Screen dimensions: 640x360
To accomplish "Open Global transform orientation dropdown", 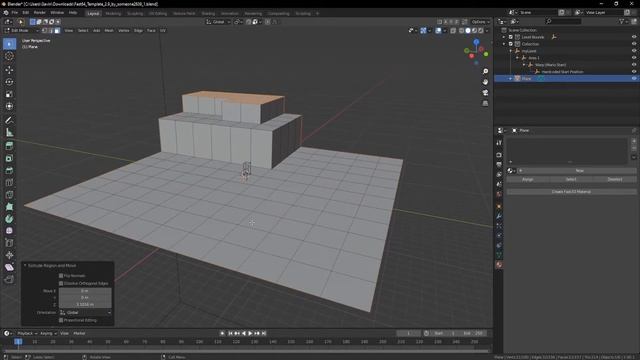I will pos(218,22).
